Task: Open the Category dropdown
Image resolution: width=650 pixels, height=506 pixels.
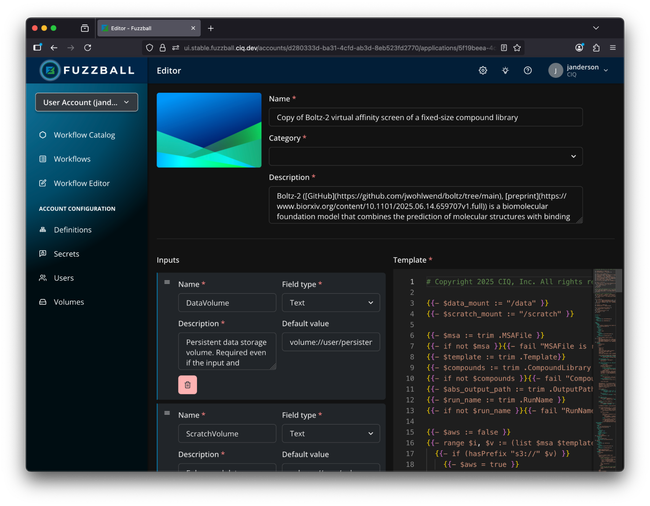Action: [x=425, y=157]
